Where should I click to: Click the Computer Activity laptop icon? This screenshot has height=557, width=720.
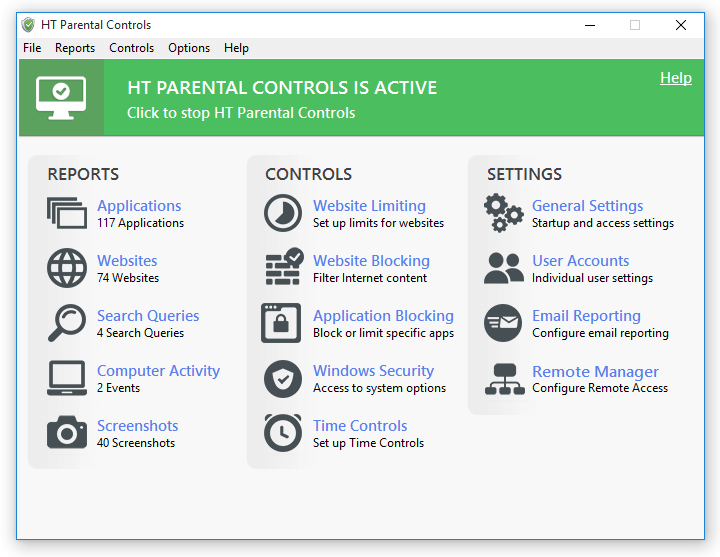click(x=67, y=378)
